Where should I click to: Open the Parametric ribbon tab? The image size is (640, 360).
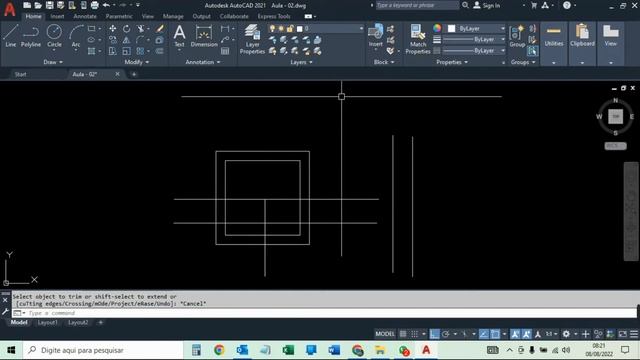[119, 16]
